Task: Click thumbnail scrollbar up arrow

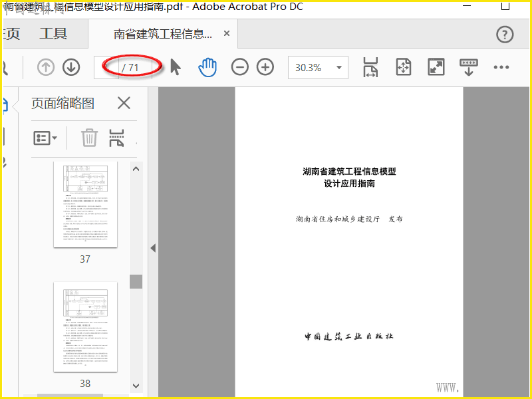Action: [136, 169]
